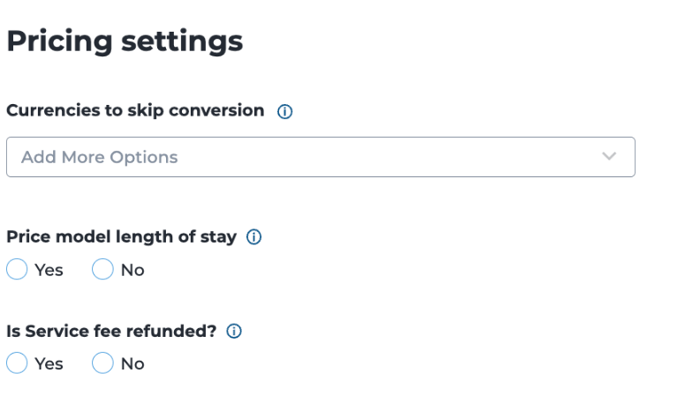Click the Currencies to skip conversion label

[135, 111]
